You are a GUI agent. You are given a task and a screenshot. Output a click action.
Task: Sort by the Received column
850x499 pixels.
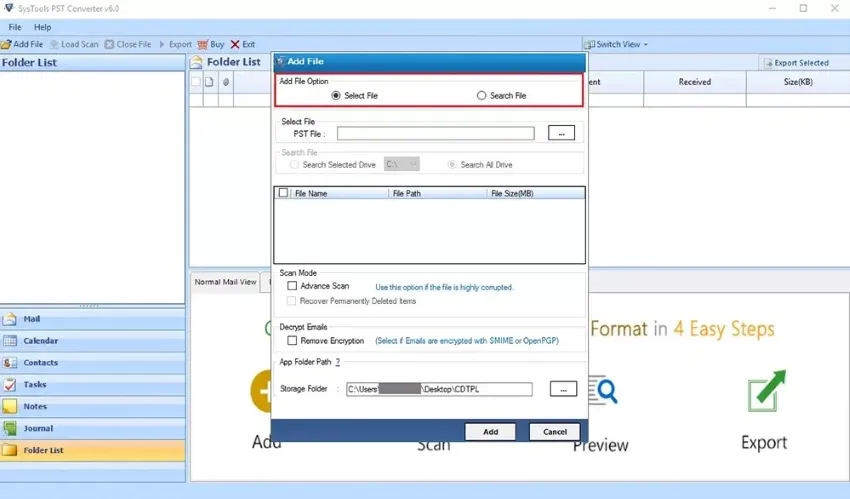tap(694, 82)
